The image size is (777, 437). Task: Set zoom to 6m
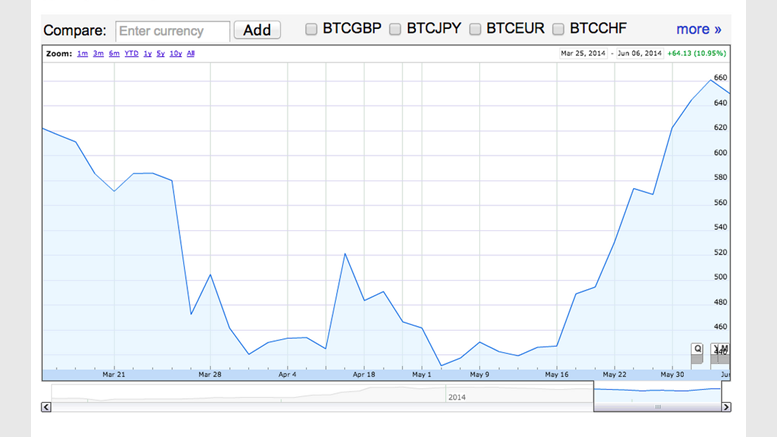114,54
